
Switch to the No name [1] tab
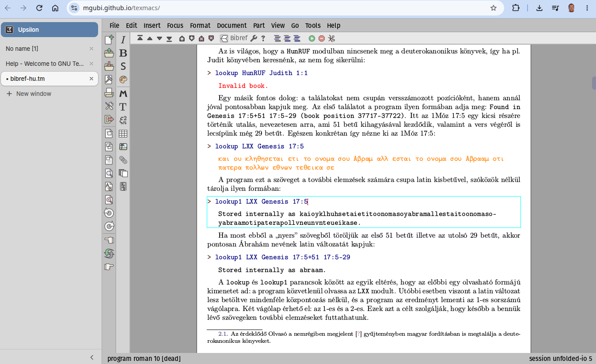pyautogui.click(x=49, y=49)
